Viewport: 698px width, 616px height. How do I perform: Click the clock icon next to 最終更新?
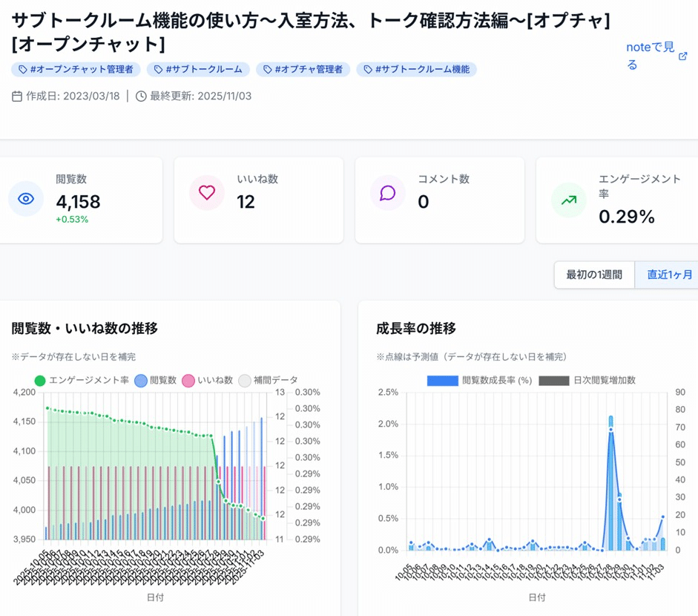click(x=141, y=96)
